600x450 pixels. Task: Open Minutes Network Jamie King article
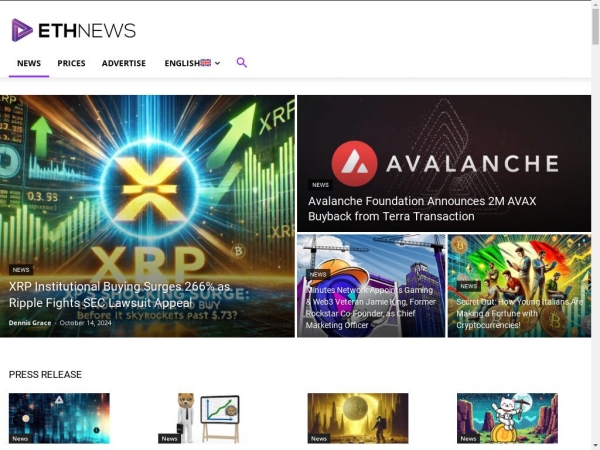[370, 308]
